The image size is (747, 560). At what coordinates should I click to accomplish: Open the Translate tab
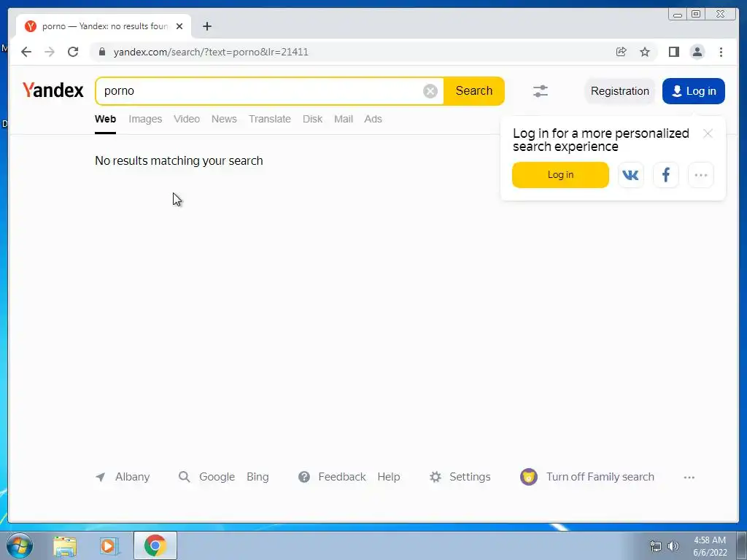pos(270,119)
